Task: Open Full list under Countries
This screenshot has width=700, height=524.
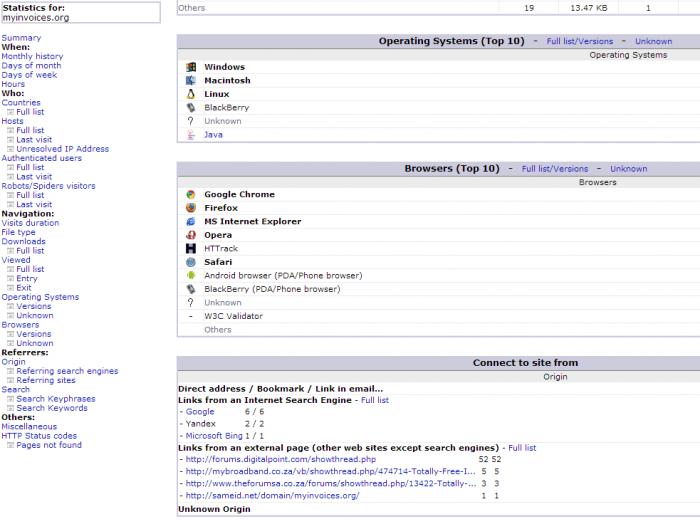Action: [30, 112]
